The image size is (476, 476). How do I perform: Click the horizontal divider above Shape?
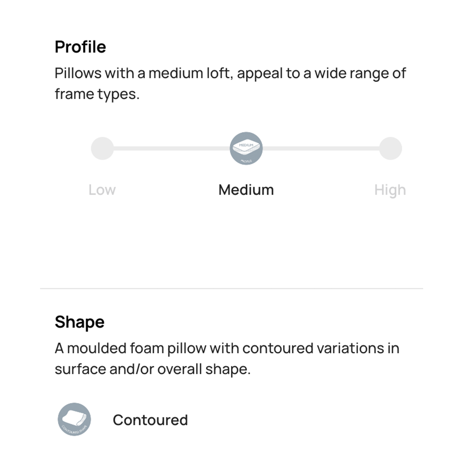(x=232, y=288)
